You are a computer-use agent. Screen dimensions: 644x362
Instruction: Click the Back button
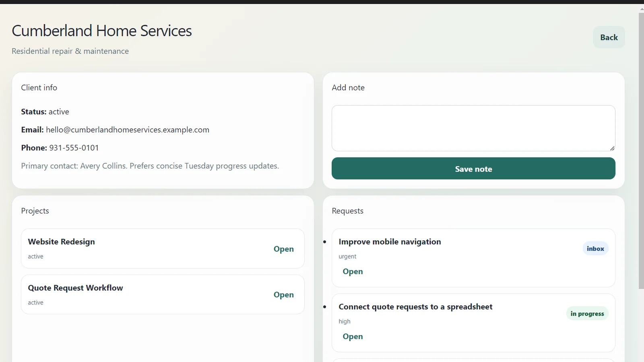click(x=609, y=37)
